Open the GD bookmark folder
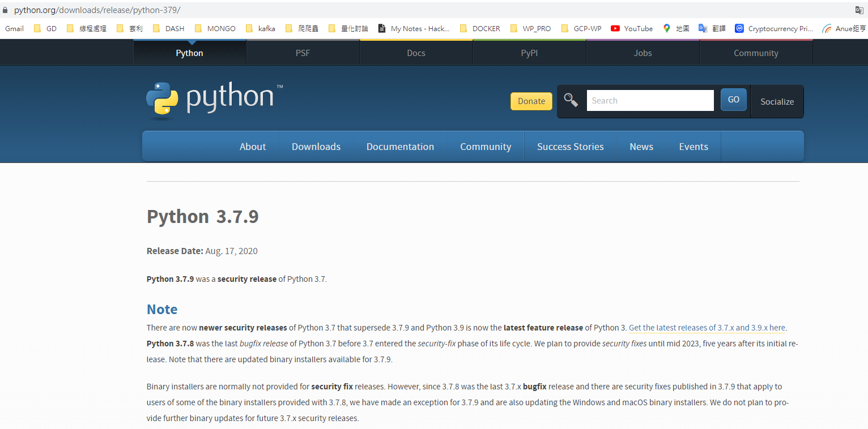The width and height of the screenshot is (868, 429). point(45,28)
